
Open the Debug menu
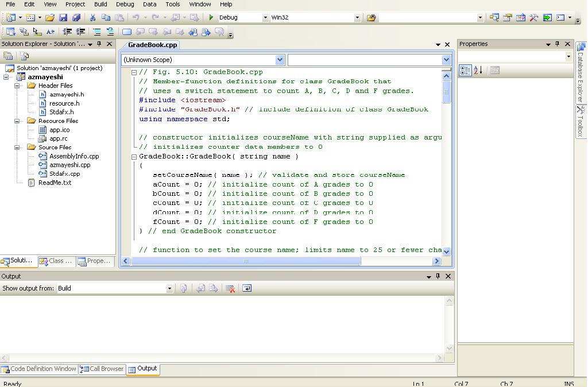[x=125, y=4]
